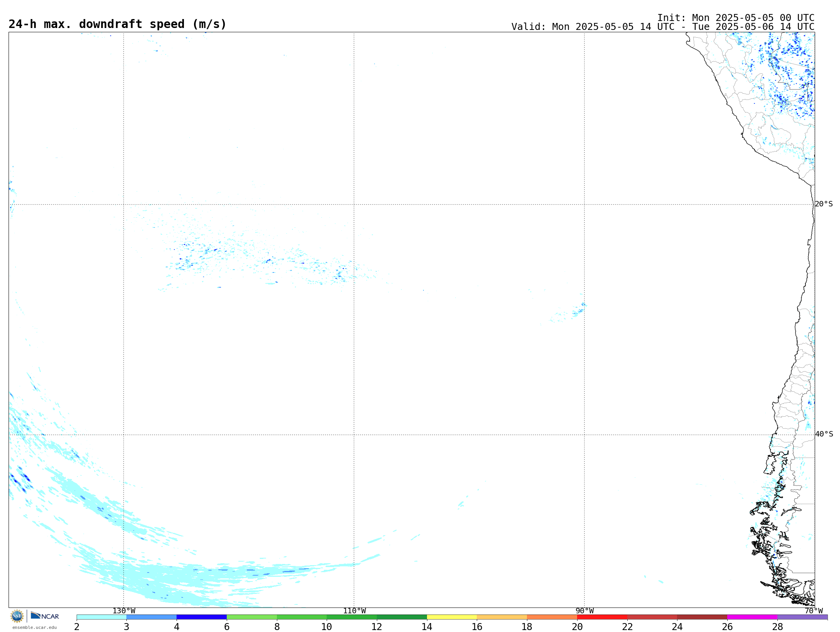Click the colorbar tick label 14
Screen dimensions: 840x632
[427, 627]
